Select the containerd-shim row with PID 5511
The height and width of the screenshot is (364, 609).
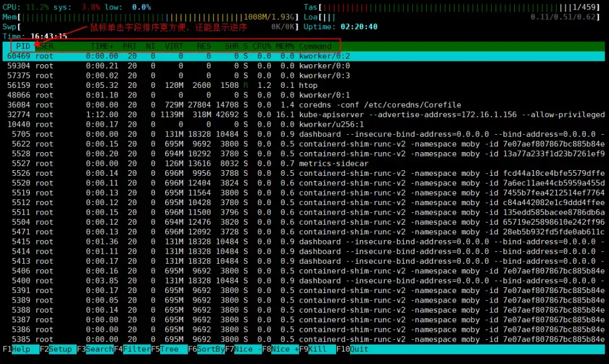[304, 212]
